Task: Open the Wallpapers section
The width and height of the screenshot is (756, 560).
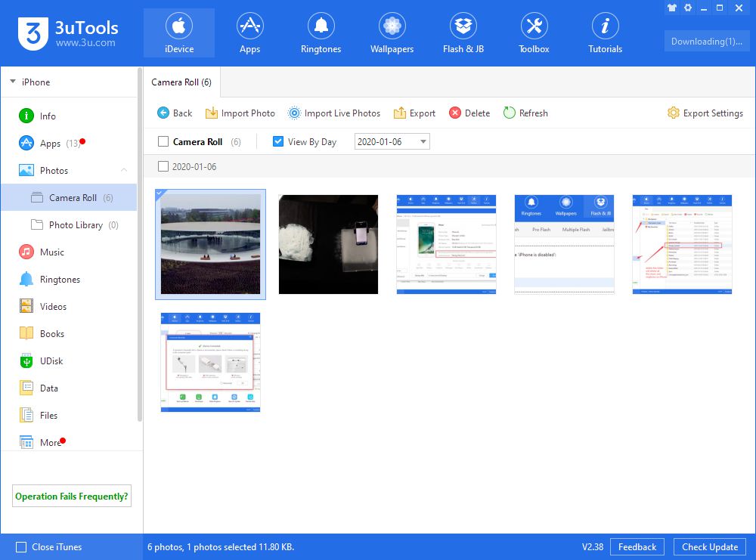Action: 392,32
